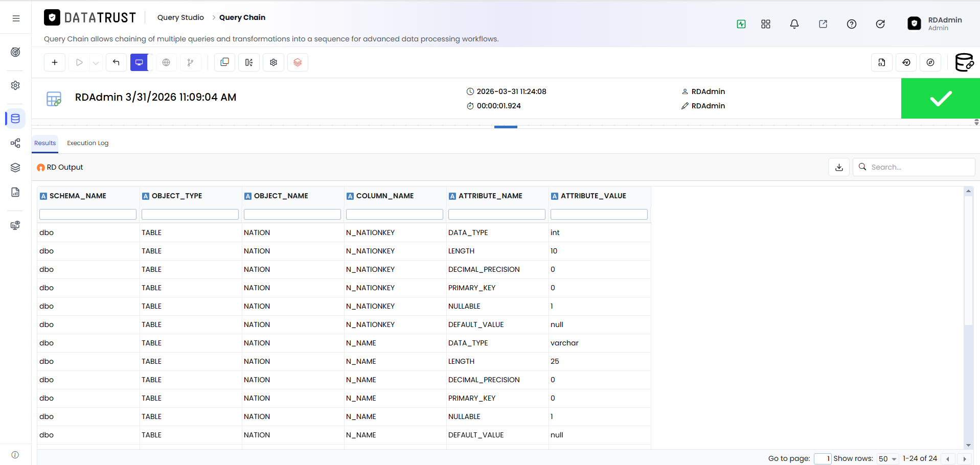Viewport: 980px width, 465px height.
Task: Open the notifications bell icon
Action: tap(794, 24)
